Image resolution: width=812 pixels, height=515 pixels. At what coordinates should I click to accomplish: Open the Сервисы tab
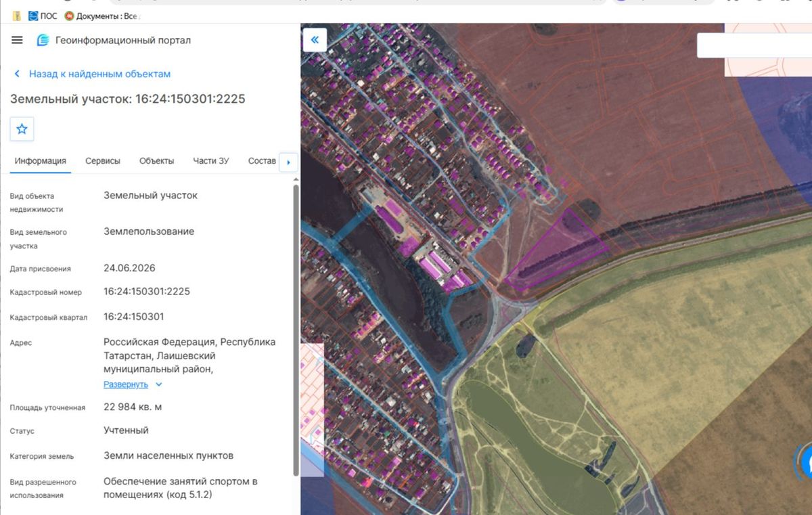point(103,161)
